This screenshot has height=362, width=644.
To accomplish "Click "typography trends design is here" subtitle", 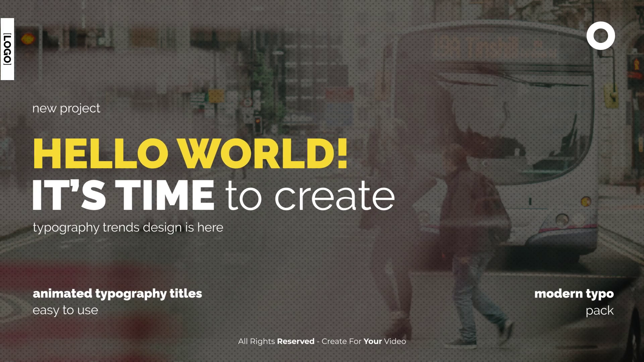I will (x=128, y=228).
